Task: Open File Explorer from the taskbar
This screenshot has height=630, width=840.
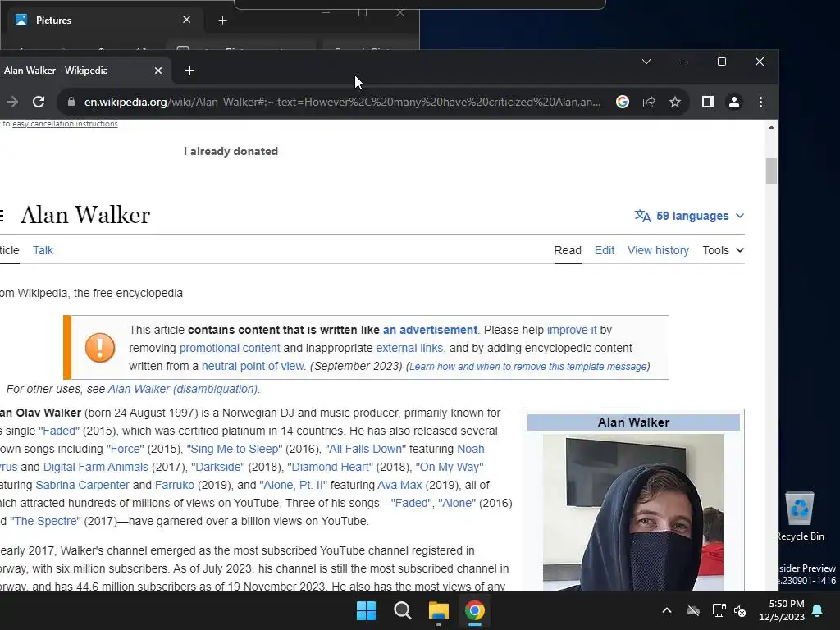Action: [438, 610]
